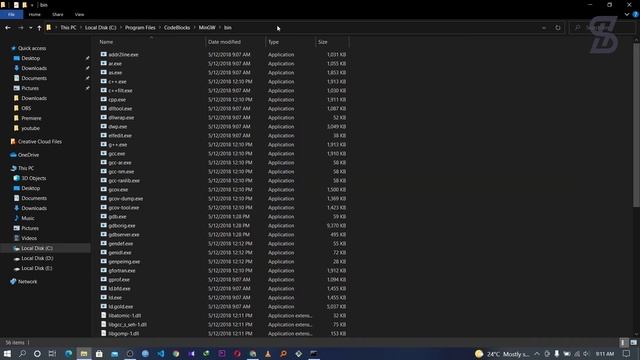
Task: Open the youtube folder in Quick access
Action: tap(30, 128)
